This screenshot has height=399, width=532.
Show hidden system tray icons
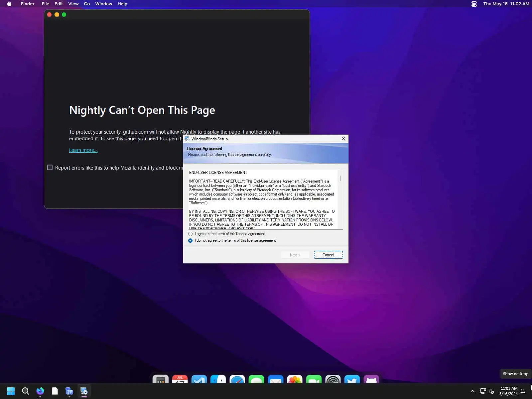click(472, 391)
